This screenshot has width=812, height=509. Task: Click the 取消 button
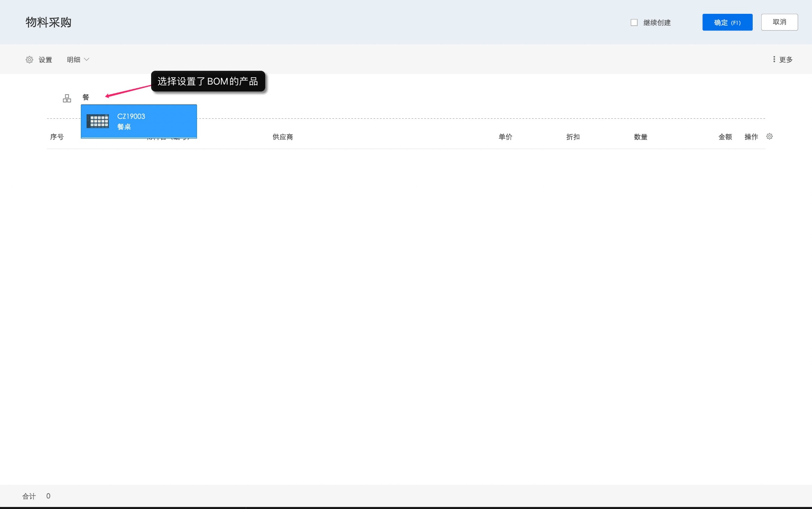pyautogui.click(x=779, y=22)
